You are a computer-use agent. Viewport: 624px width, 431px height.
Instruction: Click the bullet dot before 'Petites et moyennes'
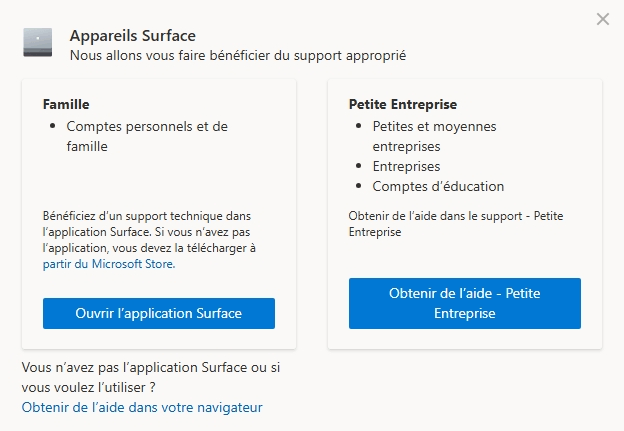click(x=359, y=127)
